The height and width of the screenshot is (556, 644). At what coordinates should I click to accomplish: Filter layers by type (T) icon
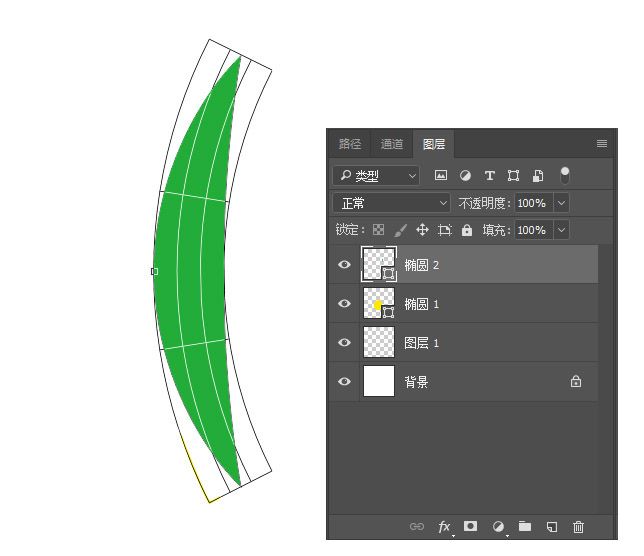(489, 176)
